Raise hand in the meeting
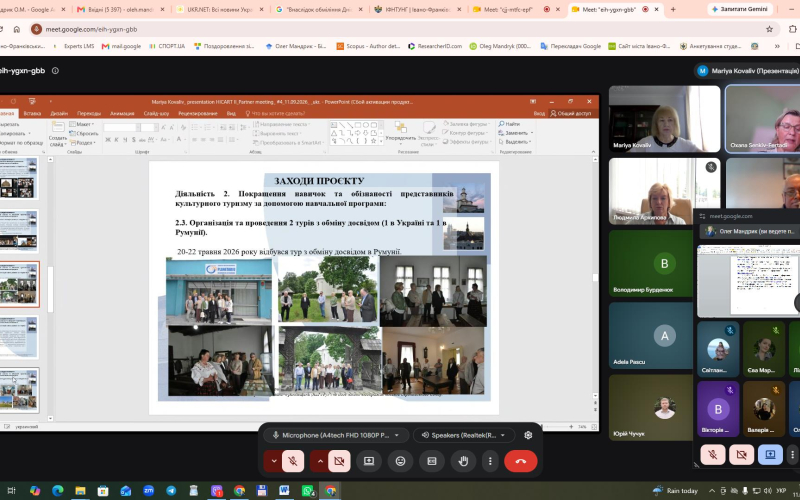800x500 pixels. pos(463,461)
